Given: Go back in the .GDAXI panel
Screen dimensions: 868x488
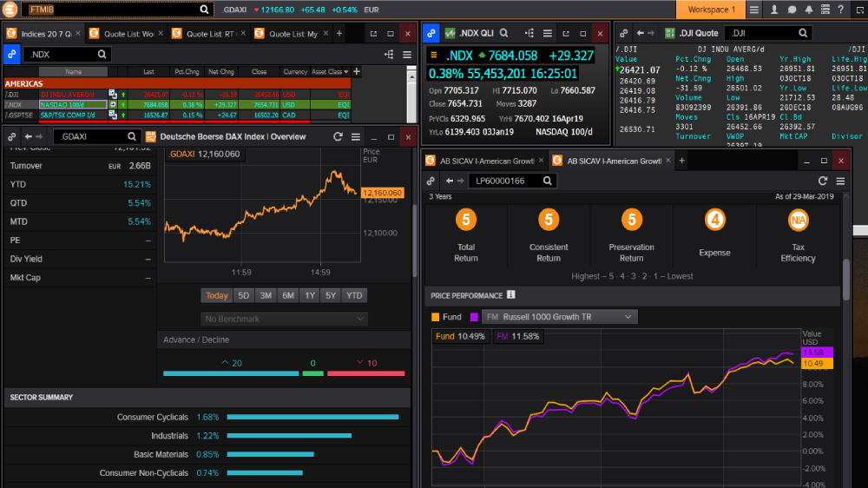Looking at the screenshot, I should [x=28, y=137].
